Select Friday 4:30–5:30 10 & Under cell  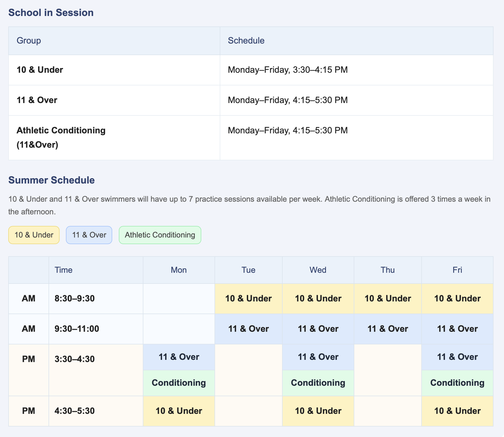457,411
